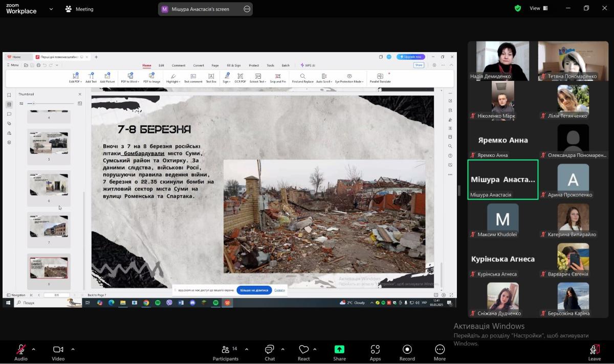Click the divider handle beside gallery panel
Image resolution: width=614 pixels, height=364 pixels.
pyautogui.click(x=459, y=190)
